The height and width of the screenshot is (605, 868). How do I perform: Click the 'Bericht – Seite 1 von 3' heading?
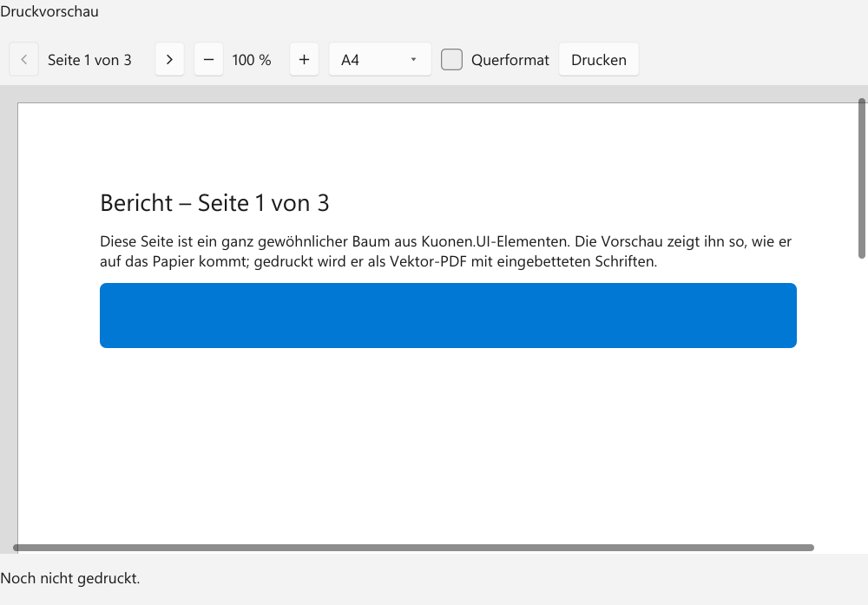click(x=214, y=203)
